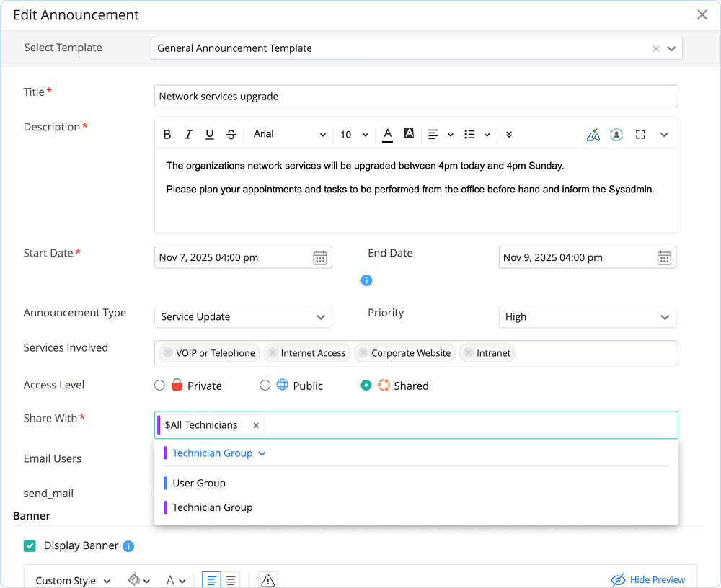The image size is (721, 588).
Task: Open the Zia AI assistance icon in the editor
Action: (593, 134)
